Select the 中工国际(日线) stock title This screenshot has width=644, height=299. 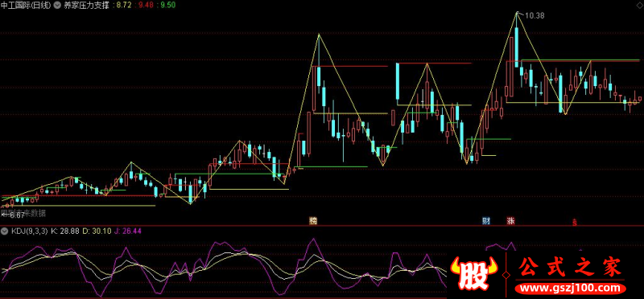[27, 6]
